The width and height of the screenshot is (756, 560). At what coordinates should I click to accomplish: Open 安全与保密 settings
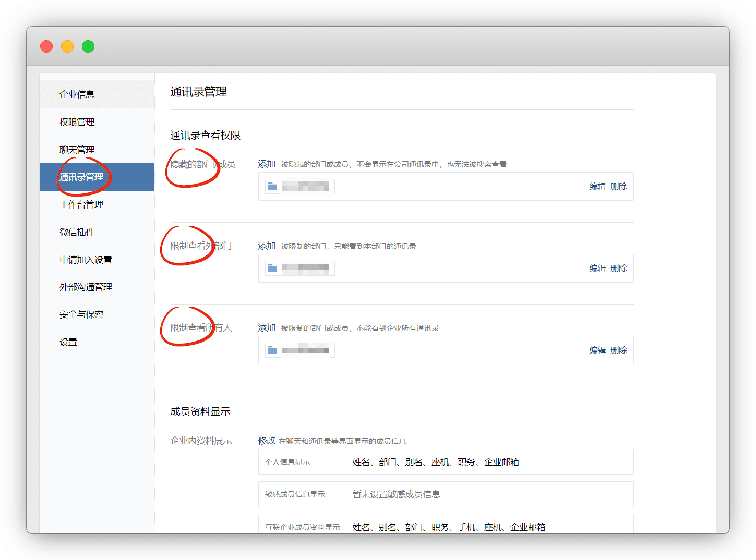click(81, 314)
